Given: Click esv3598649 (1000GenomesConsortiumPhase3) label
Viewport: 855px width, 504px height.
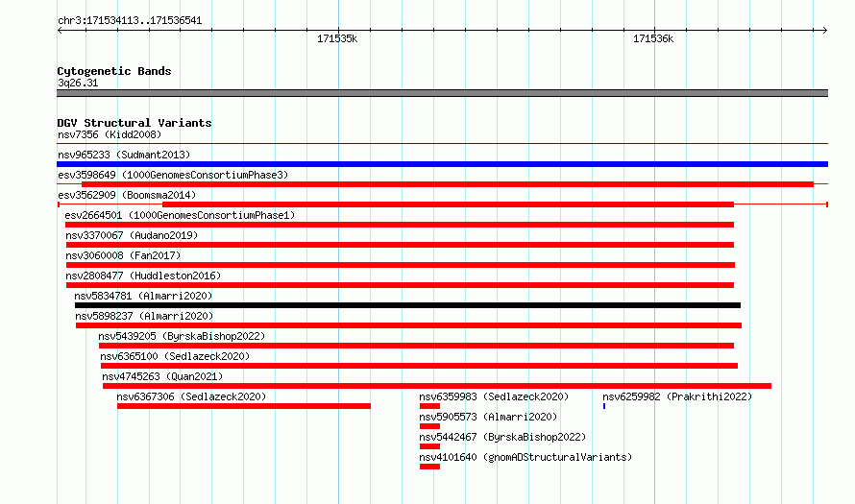Looking at the screenshot, I should [173, 175].
